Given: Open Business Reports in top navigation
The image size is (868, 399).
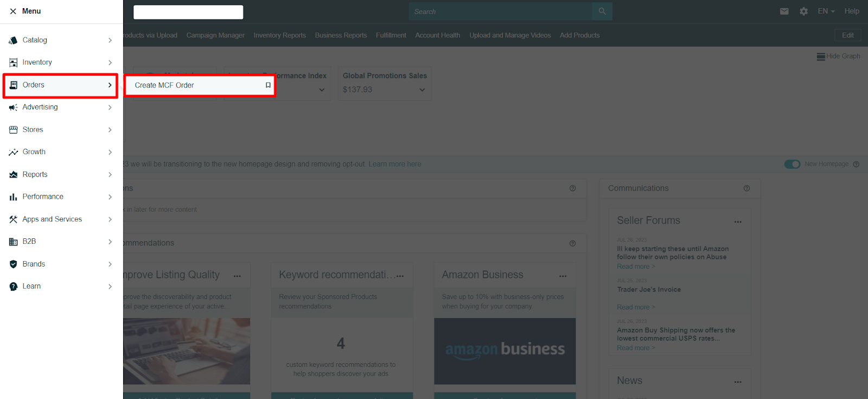Looking at the screenshot, I should [x=341, y=35].
